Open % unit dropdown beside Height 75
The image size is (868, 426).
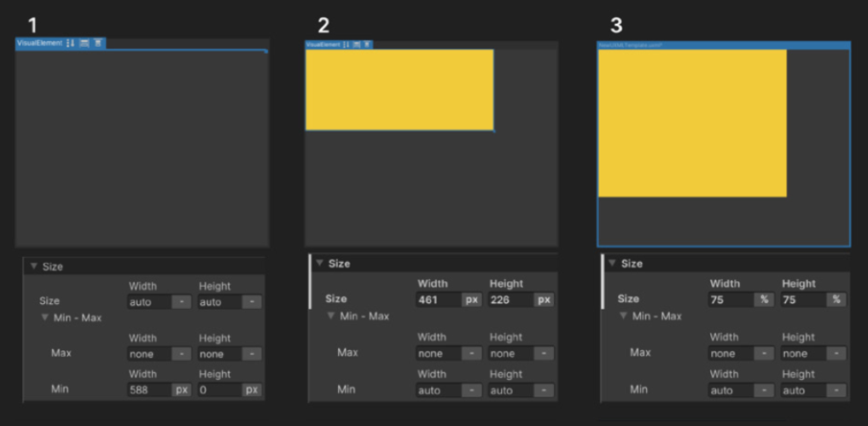[836, 300]
